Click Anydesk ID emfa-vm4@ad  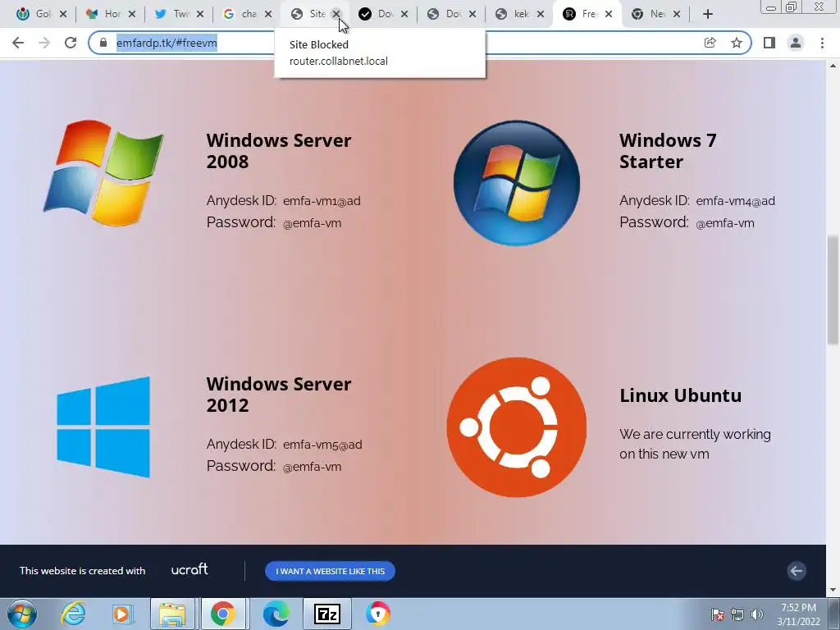click(735, 201)
